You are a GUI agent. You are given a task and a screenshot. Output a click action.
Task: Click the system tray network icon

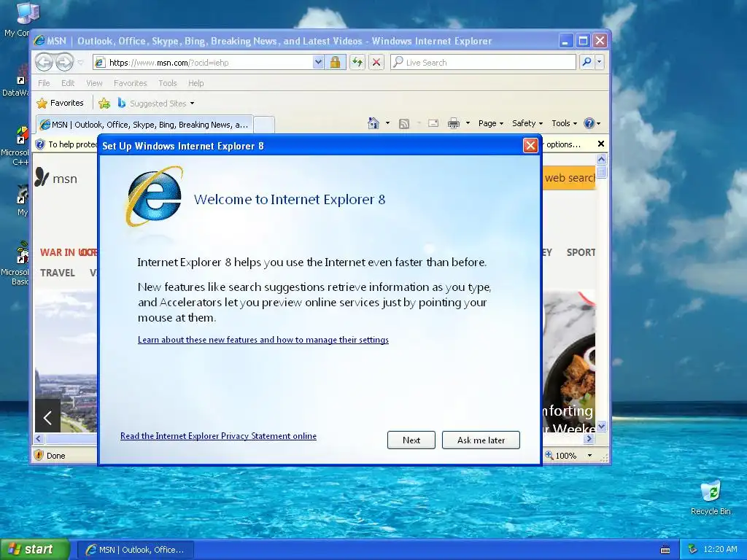693,550
